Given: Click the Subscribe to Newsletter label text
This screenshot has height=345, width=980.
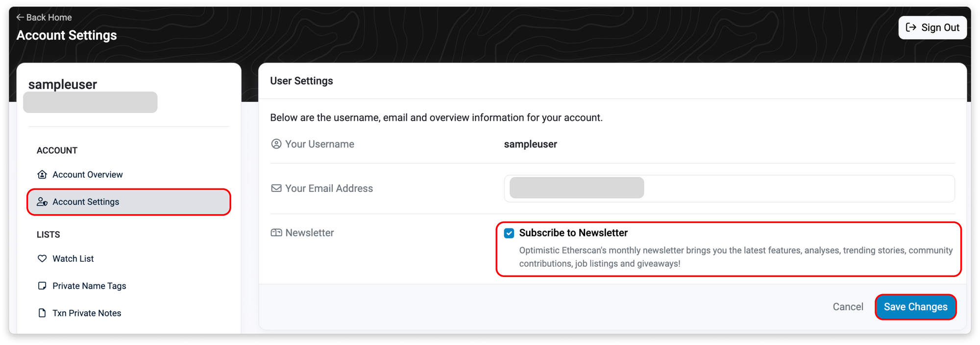Looking at the screenshot, I should coord(573,233).
